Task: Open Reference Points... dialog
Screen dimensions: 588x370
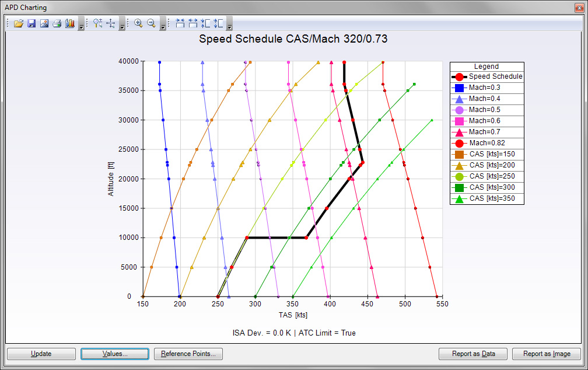Action: coord(188,354)
